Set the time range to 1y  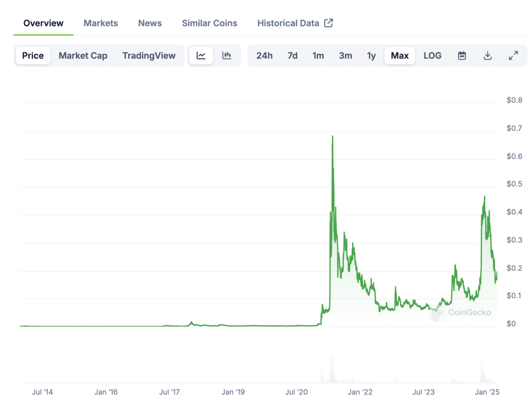pos(371,56)
